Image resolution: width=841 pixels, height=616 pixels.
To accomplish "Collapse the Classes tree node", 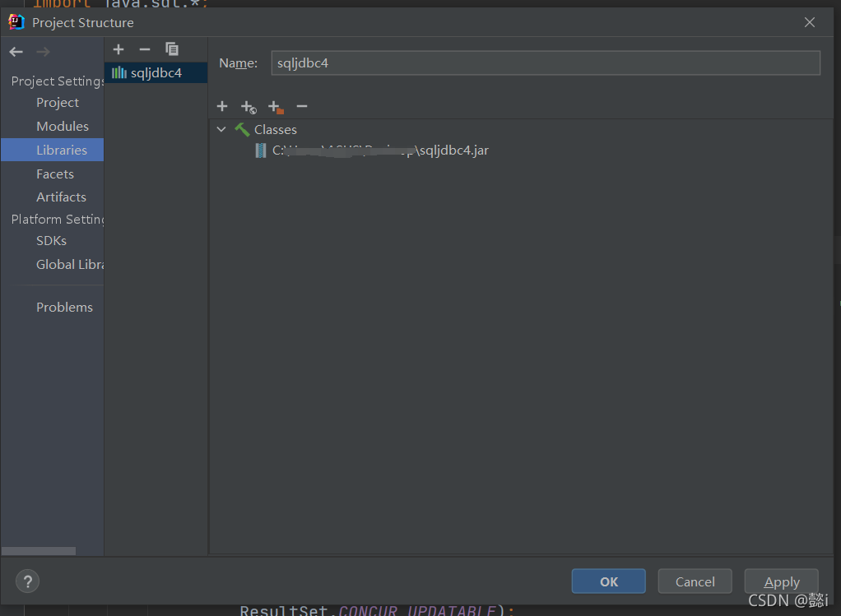I will [x=221, y=130].
